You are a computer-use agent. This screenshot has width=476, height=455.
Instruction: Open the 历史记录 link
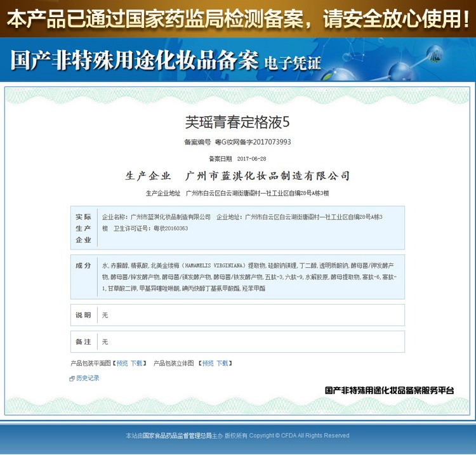click(x=88, y=378)
